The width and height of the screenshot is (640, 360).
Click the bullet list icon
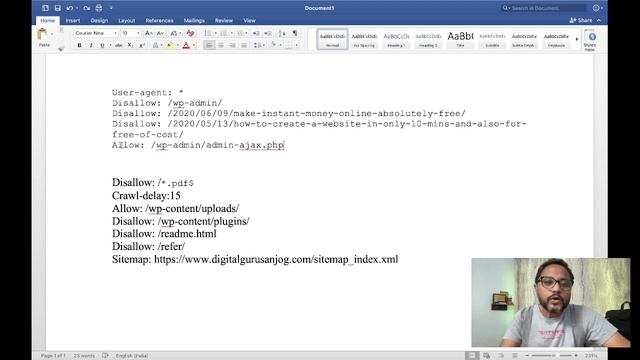[x=208, y=33]
